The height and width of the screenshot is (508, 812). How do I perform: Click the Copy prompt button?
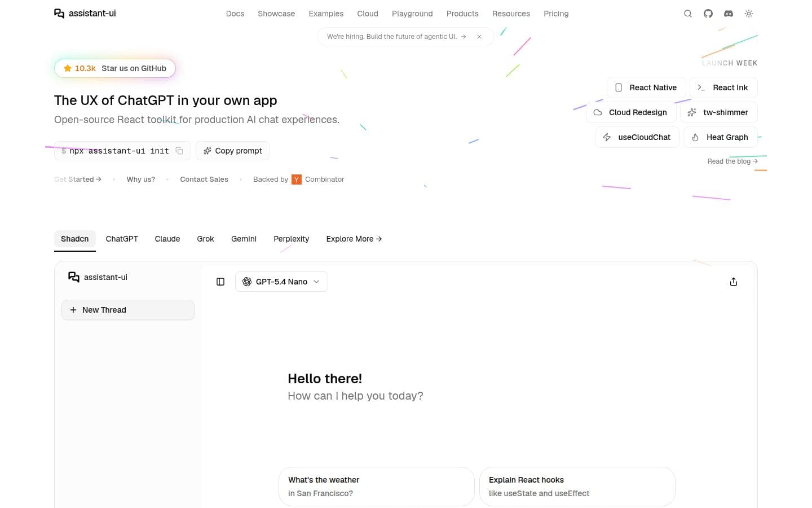[x=233, y=151]
